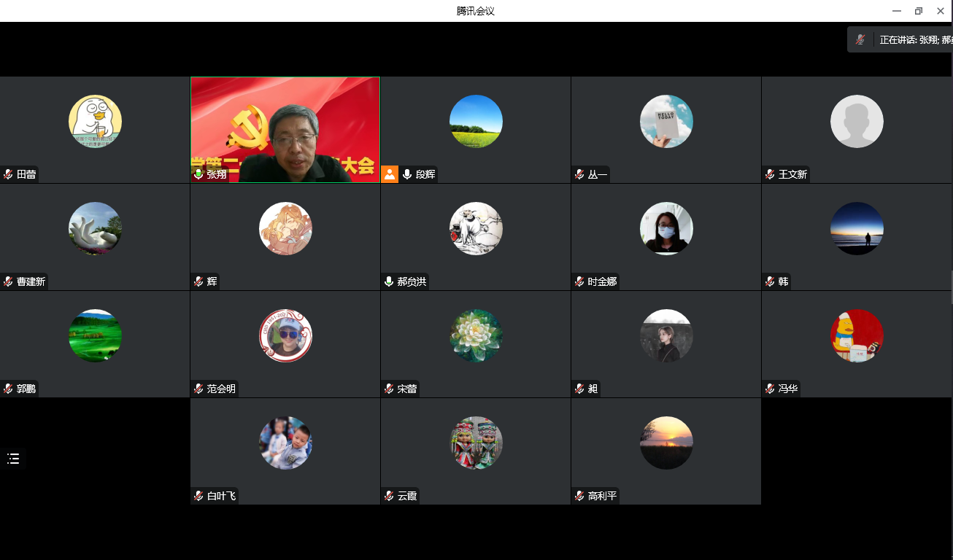The width and height of the screenshot is (953, 560).
Task: Click the sunset avatar of 高利平
Action: pyautogui.click(x=666, y=443)
